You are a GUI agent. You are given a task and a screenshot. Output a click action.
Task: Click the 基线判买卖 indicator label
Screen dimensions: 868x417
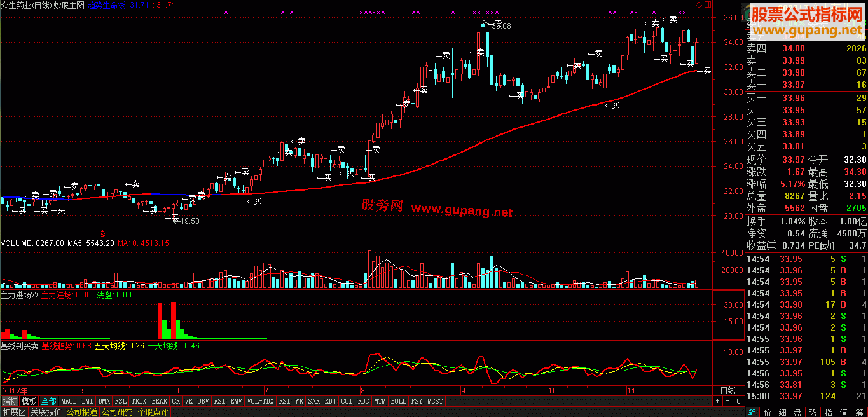[20, 346]
